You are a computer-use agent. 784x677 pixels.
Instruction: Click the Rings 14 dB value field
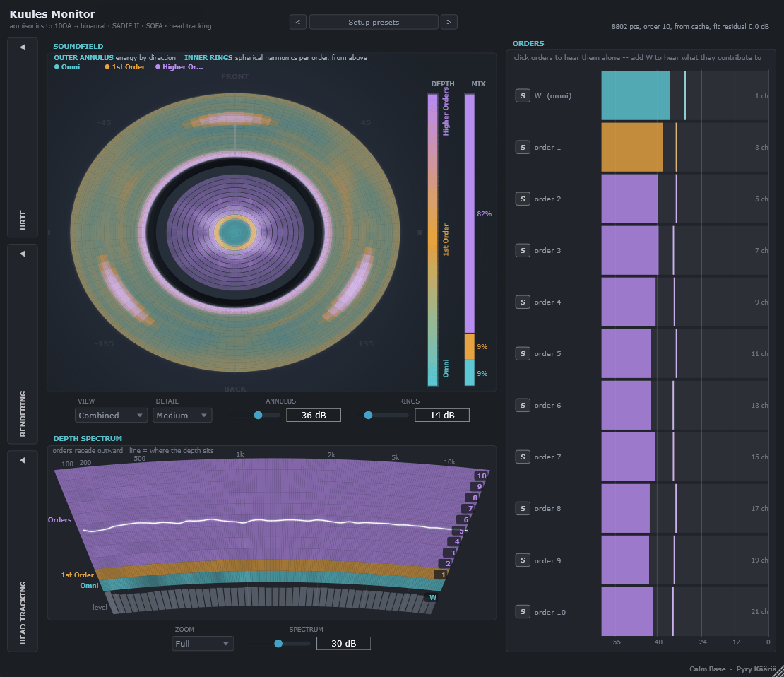(x=442, y=416)
